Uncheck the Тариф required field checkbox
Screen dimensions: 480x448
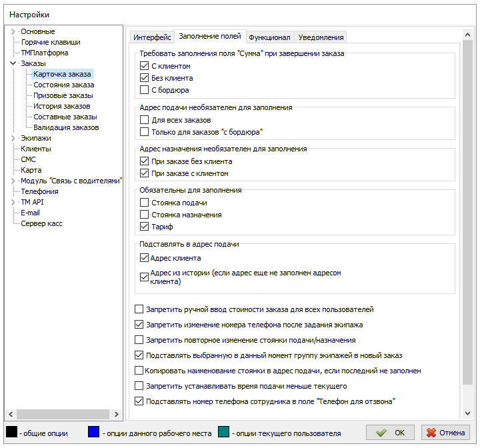[x=145, y=227]
